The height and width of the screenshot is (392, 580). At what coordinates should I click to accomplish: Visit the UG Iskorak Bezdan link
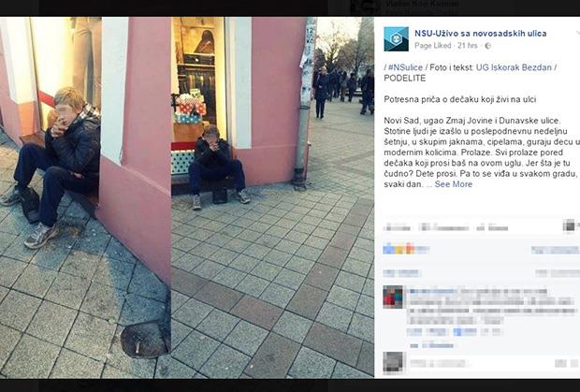(x=514, y=67)
